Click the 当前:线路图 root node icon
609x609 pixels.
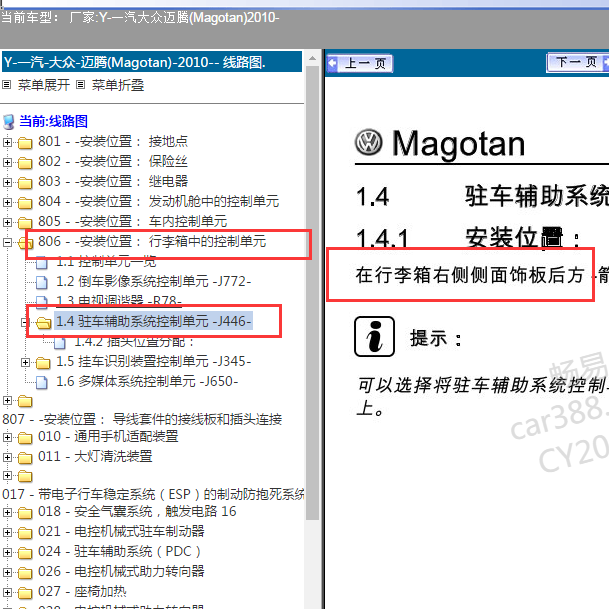tap(9, 122)
